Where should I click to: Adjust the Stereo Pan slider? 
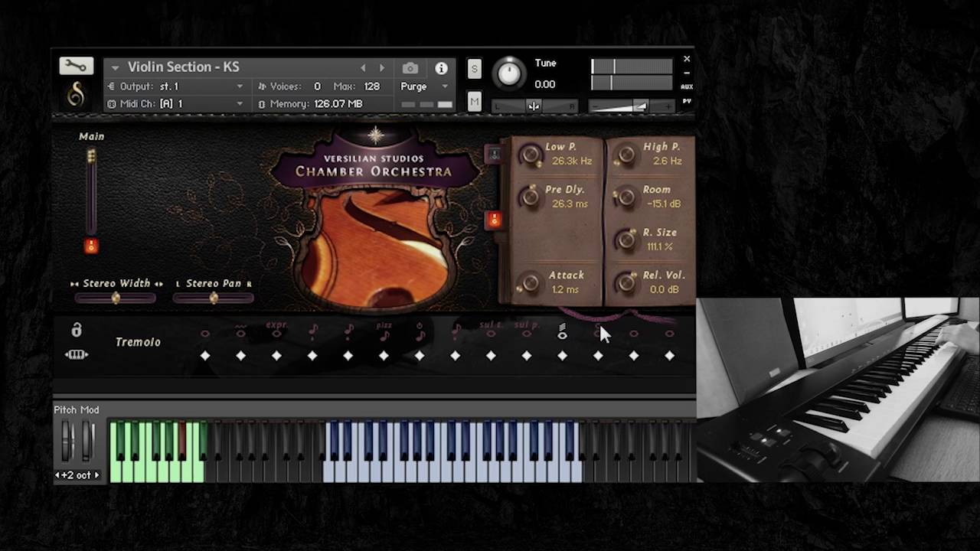tap(213, 298)
